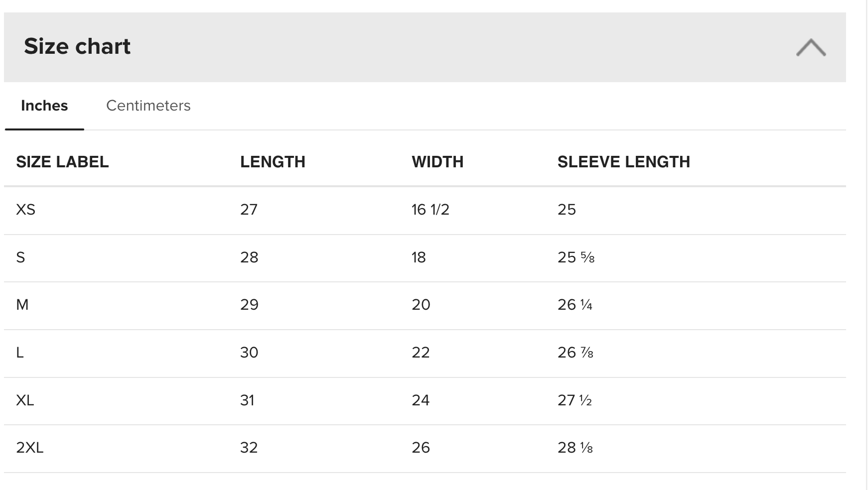Select the 2XL size row label
Image resolution: width=868 pixels, height=490 pixels.
click(x=30, y=448)
